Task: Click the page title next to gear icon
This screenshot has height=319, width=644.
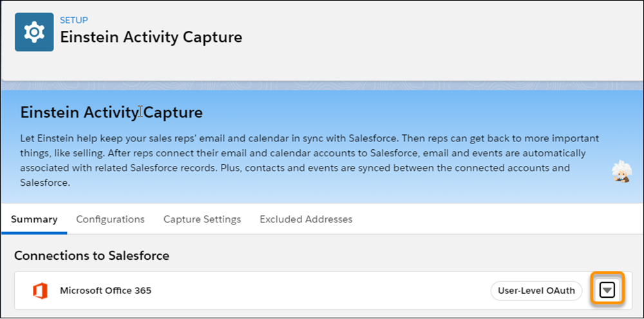Action: (x=151, y=37)
